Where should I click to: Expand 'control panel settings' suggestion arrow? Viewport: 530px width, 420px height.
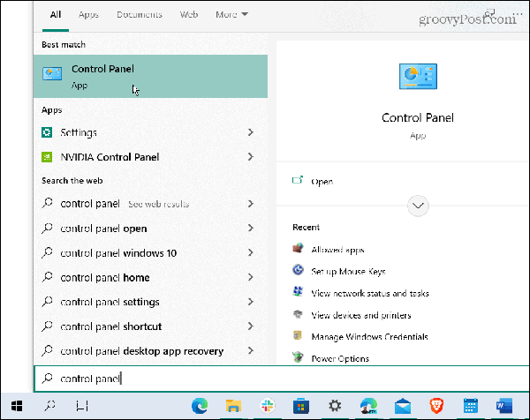[x=251, y=302]
